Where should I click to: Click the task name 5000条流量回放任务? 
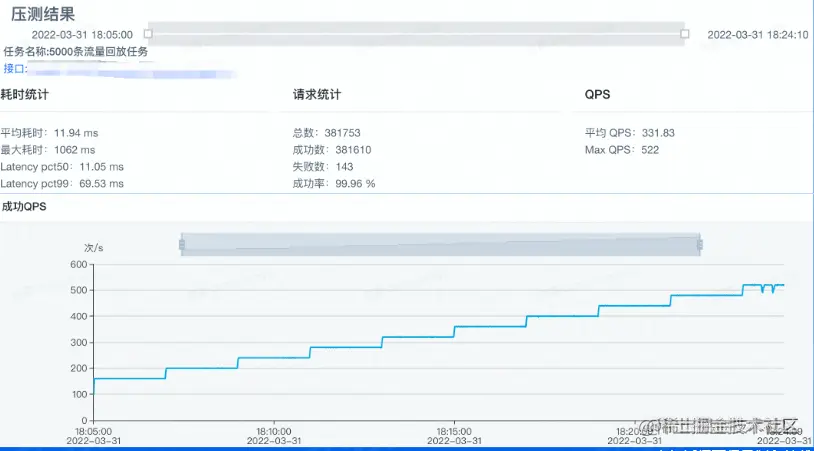tap(99, 51)
